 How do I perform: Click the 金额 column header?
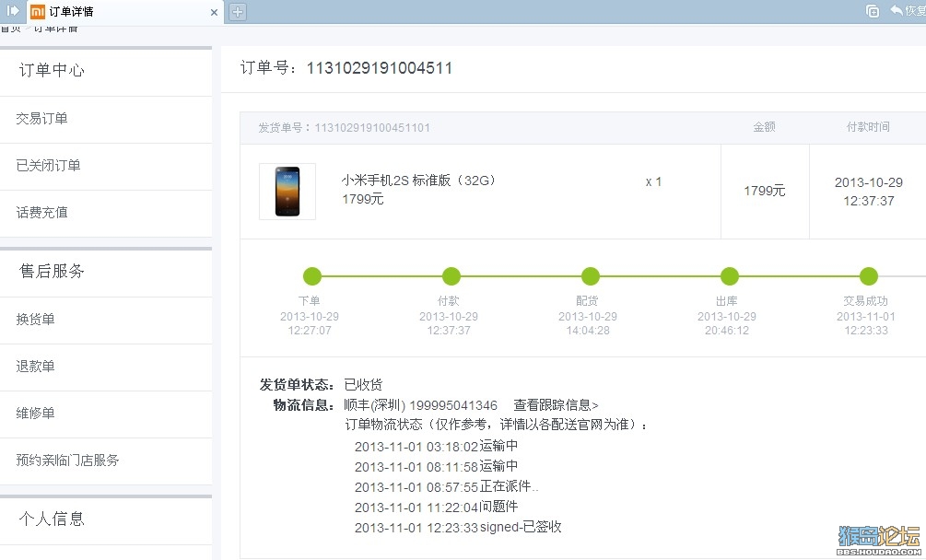764,127
